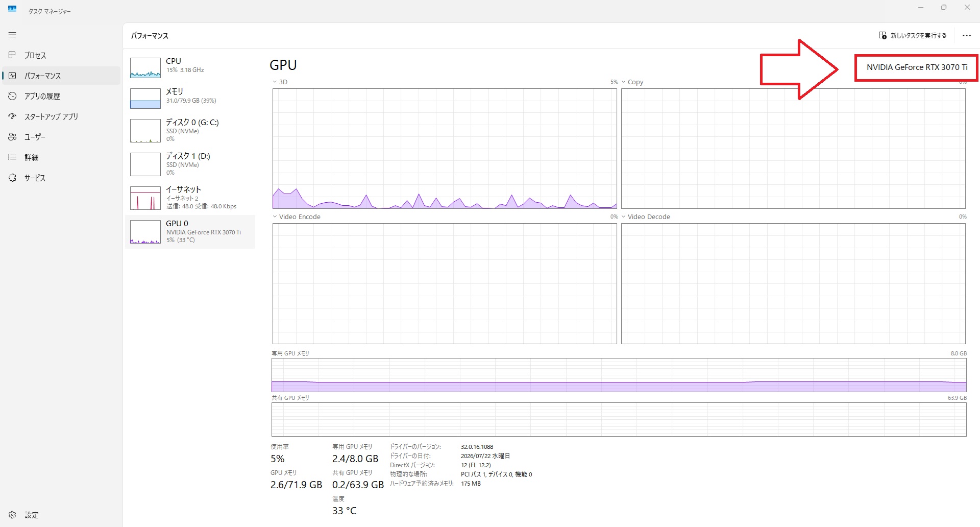Click the 2.4/8.0 GB dedicated memory value
This screenshot has width=980, height=527.
pyautogui.click(x=355, y=459)
